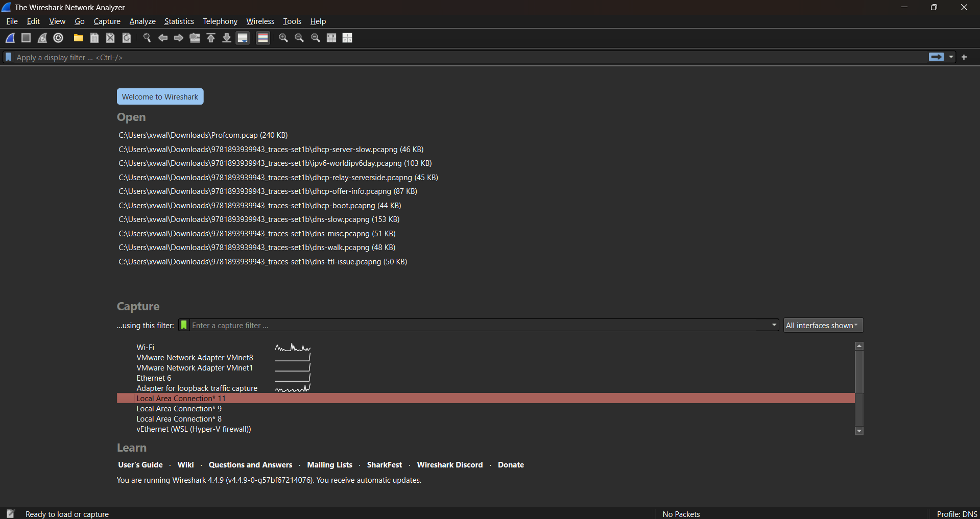The width and height of the screenshot is (980, 519).
Task: Open the Capture menu
Action: (x=107, y=21)
